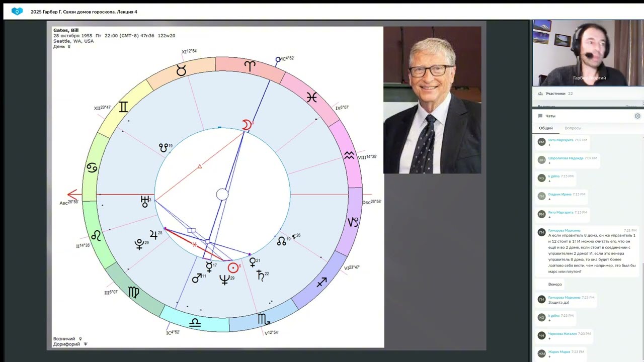Open the Участники 22 participants panel
Image resolution: width=644 pixels, height=362 pixels.
[587, 94]
